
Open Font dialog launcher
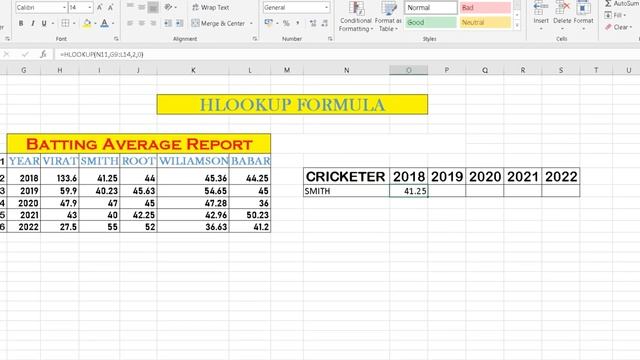click(116, 39)
